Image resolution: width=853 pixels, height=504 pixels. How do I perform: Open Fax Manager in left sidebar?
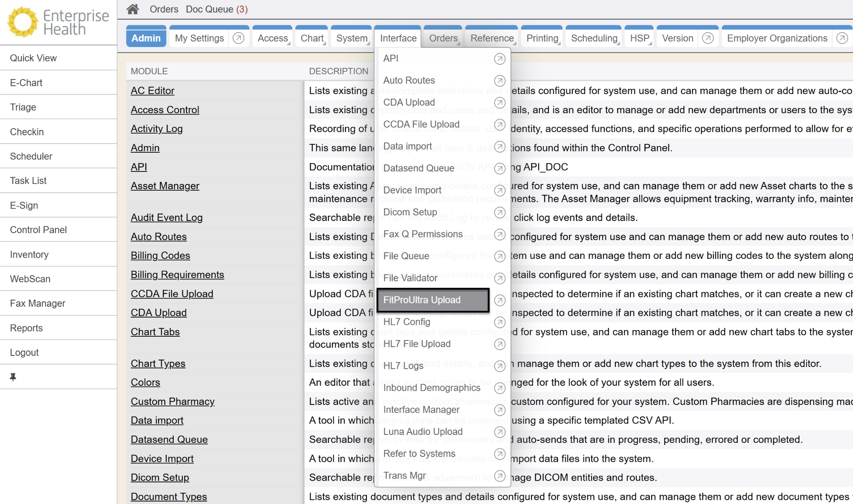pos(37,303)
